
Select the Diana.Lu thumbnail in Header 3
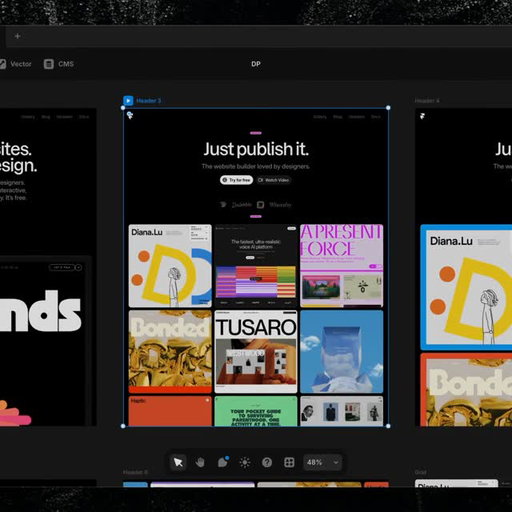pos(170,266)
